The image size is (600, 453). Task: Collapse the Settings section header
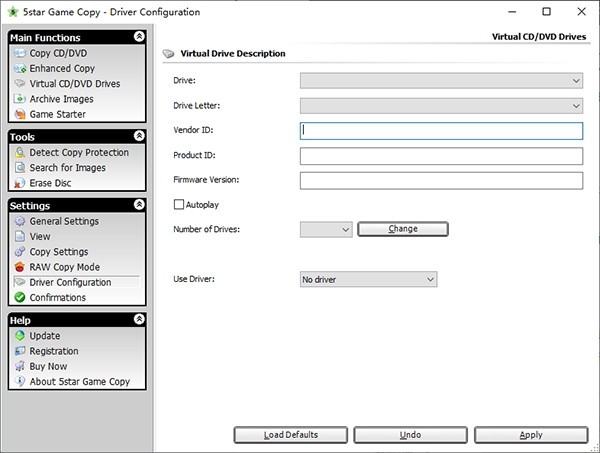(x=138, y=205)
